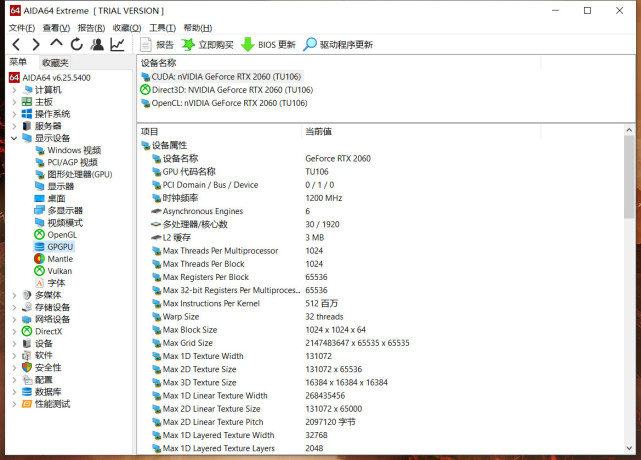Go forward with the right arrow icon
Screen dimensions: 641x460
[x=36, y=45]
